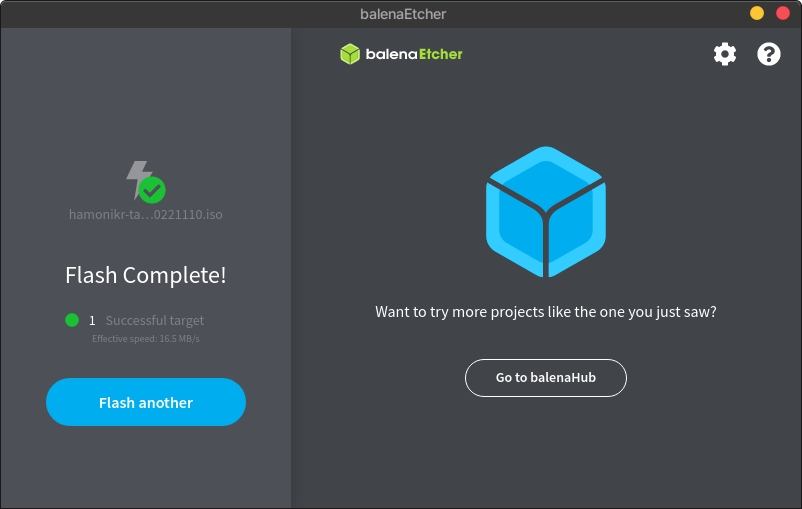Click the "Etcher" word in header logo

tap(438, 54)
